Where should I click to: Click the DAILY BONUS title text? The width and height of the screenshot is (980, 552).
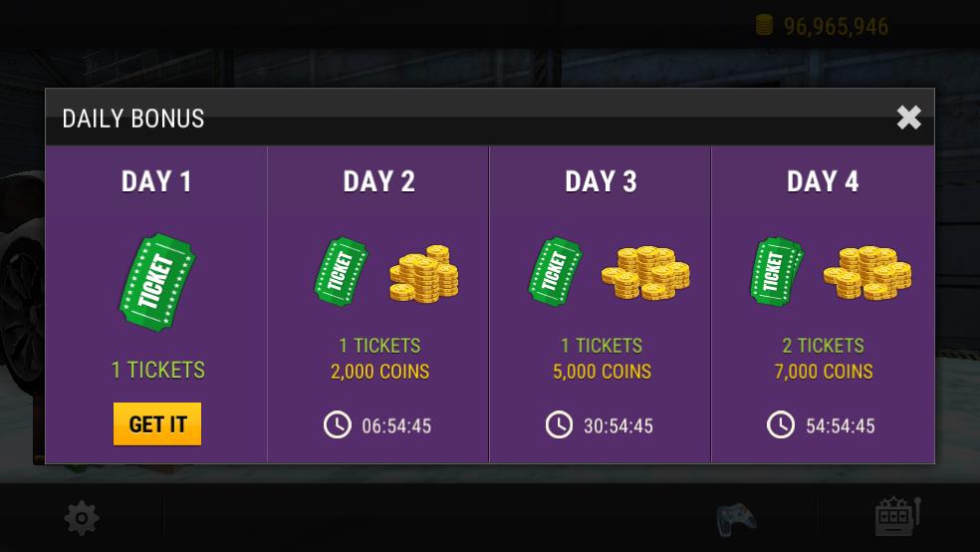pyautogui.click(x=133, y=119)
